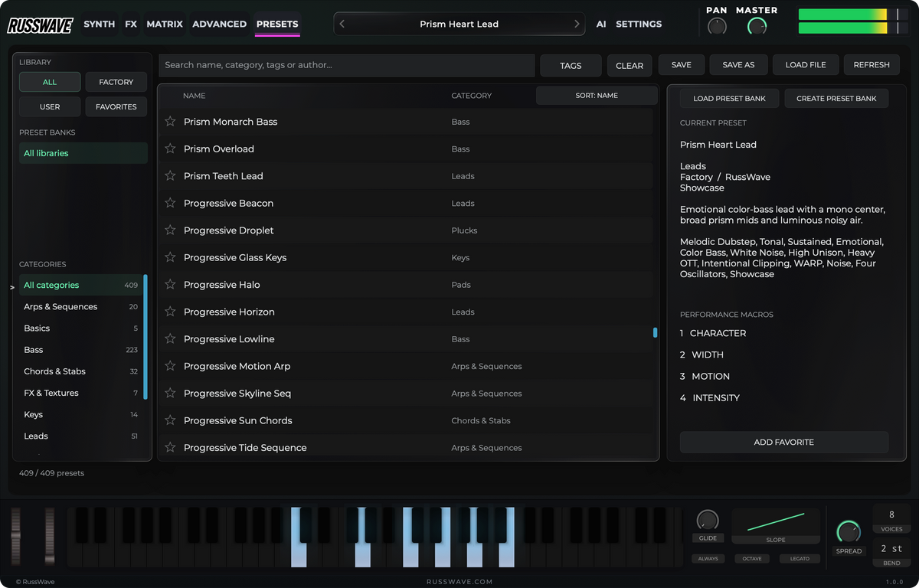The width and height of the screenshot is (919, 588).
Task: Click the MASTER volume knob
Action: [x=757, y=27]
